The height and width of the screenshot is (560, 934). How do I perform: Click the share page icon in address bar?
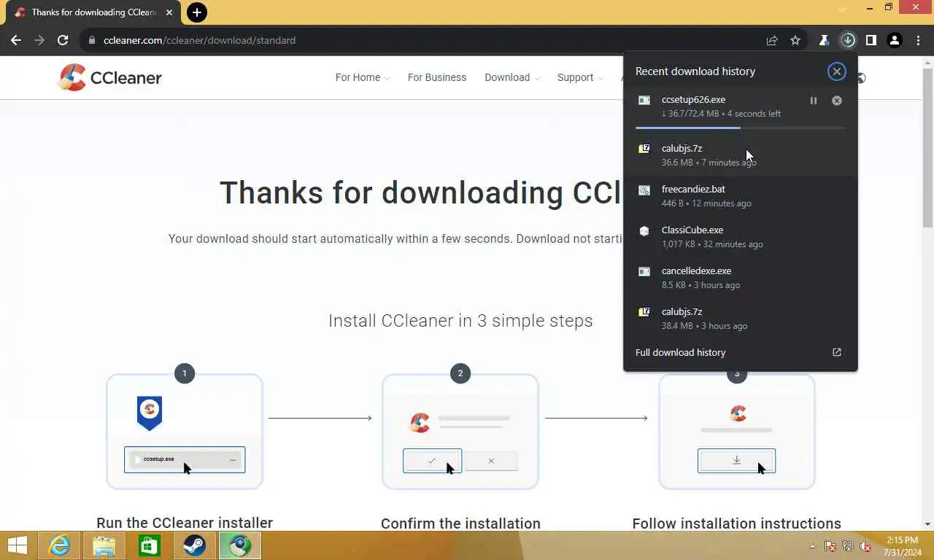(772, 40)
